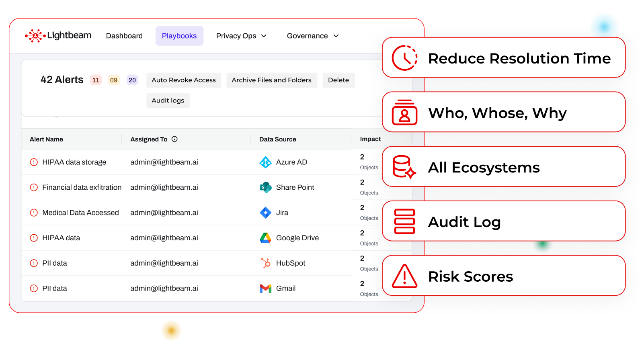Screen dimensions: 644x346
Task: Open the Privacy Ops menu
Action: (x=241, y=36)
